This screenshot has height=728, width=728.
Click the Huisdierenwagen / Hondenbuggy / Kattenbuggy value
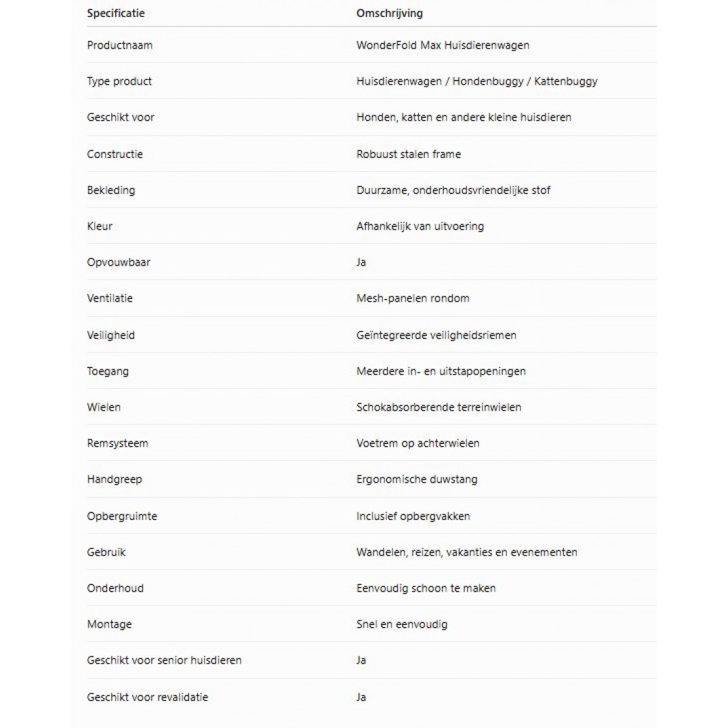tap(477, 81)
